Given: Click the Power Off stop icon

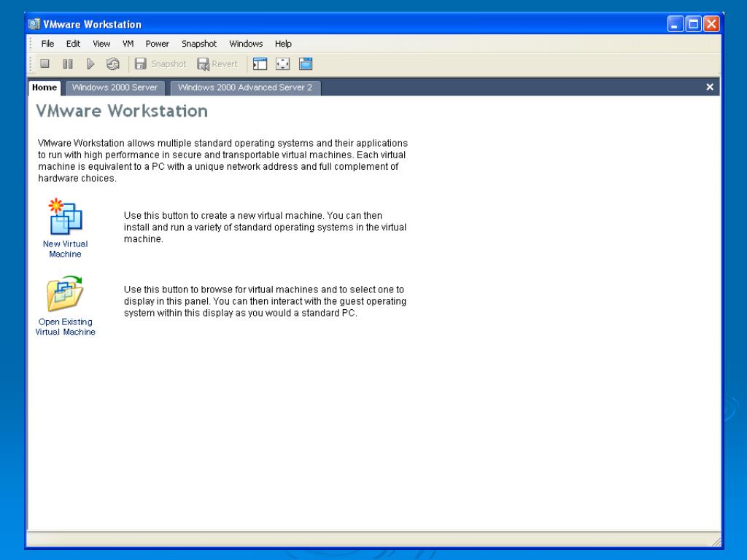Looking at the screenshot, I should 44,64.
